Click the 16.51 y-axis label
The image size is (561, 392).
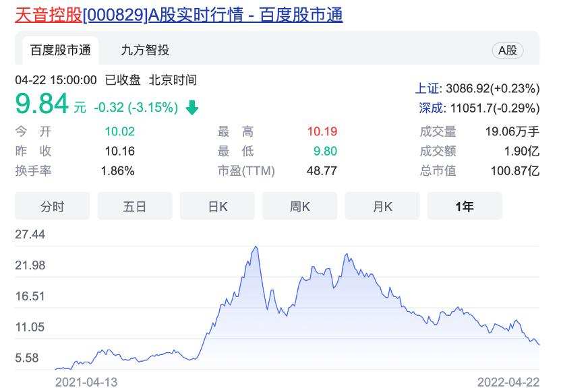30,296
